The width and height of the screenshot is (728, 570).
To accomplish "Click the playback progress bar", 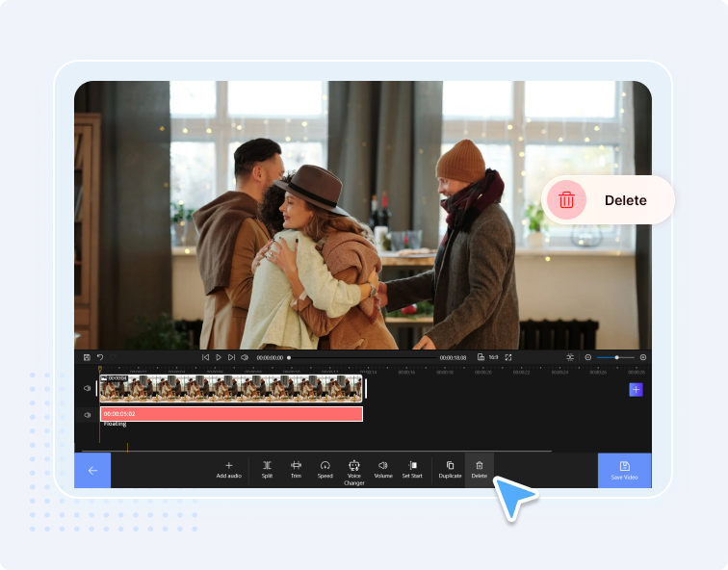I will point(362,357).
